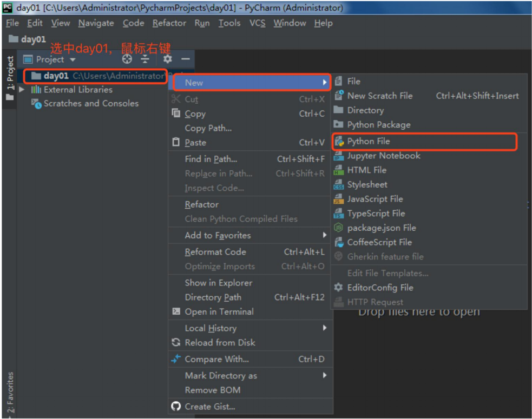Open the Run menu
This screenshot has width=532, height=419.
[202, 23]
